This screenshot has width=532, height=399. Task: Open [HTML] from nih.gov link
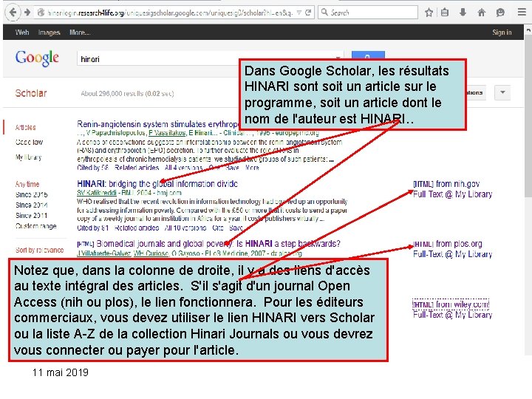click(446, 184)
